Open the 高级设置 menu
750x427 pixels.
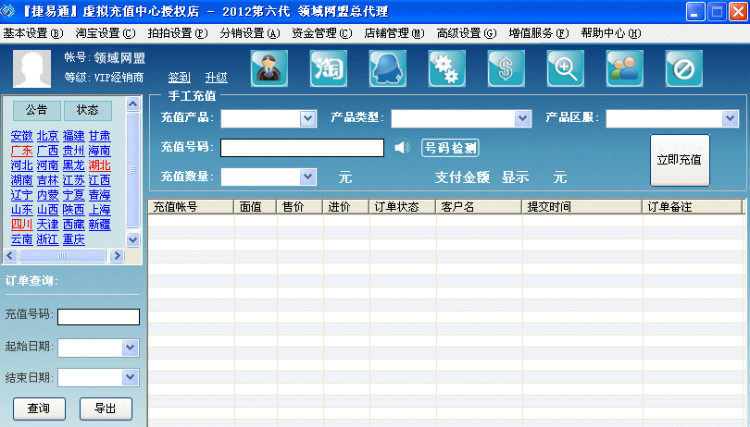[466, 33]
